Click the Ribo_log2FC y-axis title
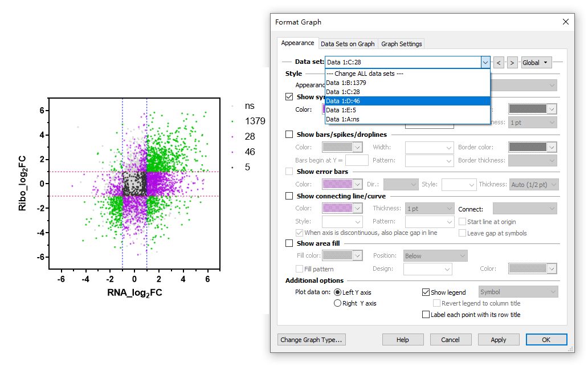Screen dimensions: 588x366 (22, 183)
